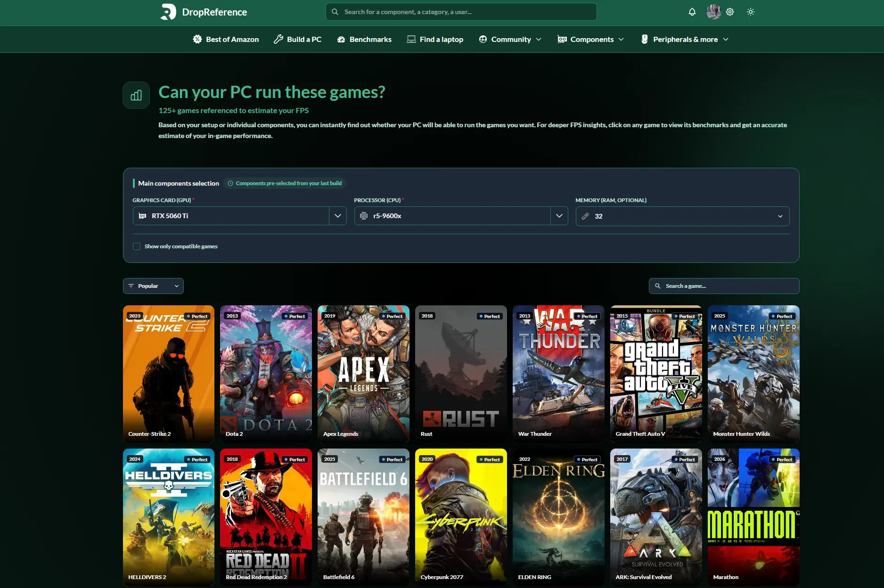The width and height of the screenshot is (884, 588).
Task: Click the filter icon on the Popular sort control
Action: [132, 286]
